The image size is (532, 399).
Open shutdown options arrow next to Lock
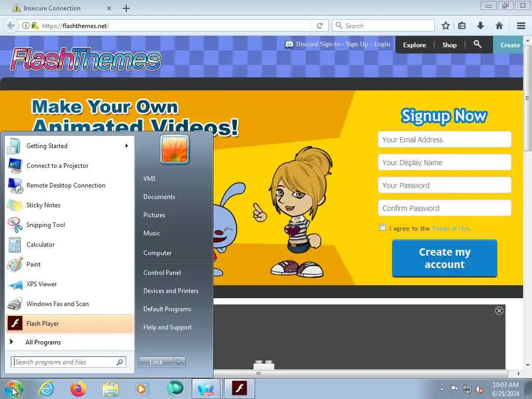click(x=179, y=362)
